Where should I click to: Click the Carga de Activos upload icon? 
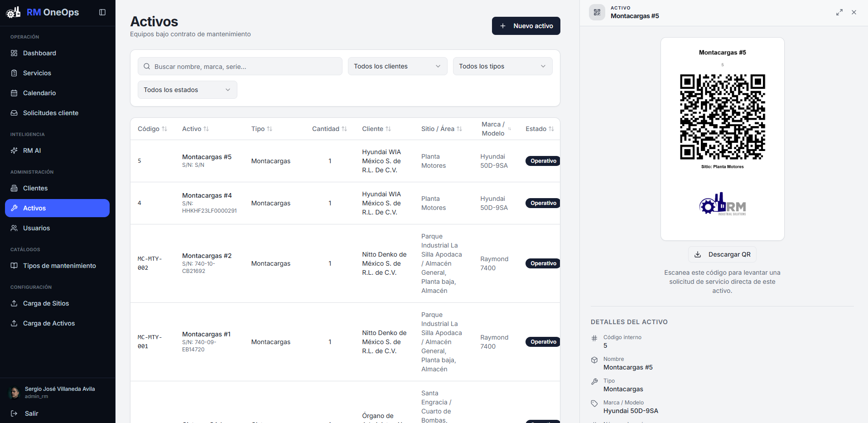[x=14, y=323]
